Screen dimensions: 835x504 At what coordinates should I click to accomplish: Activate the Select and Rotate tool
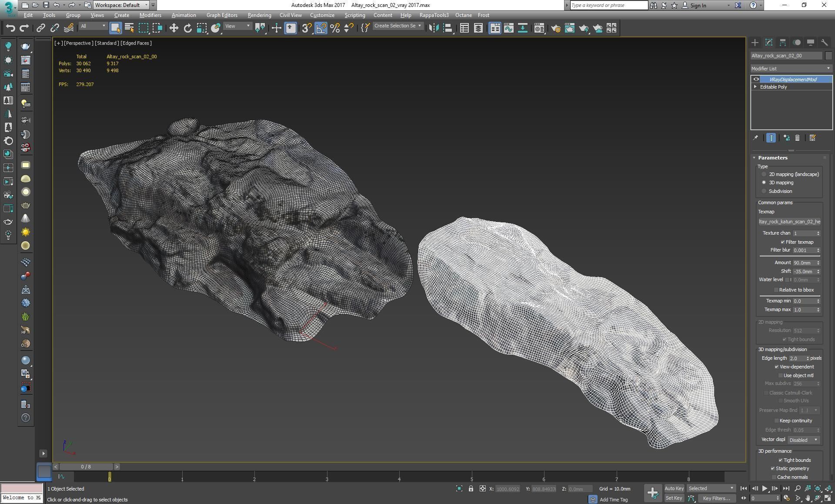187,28
